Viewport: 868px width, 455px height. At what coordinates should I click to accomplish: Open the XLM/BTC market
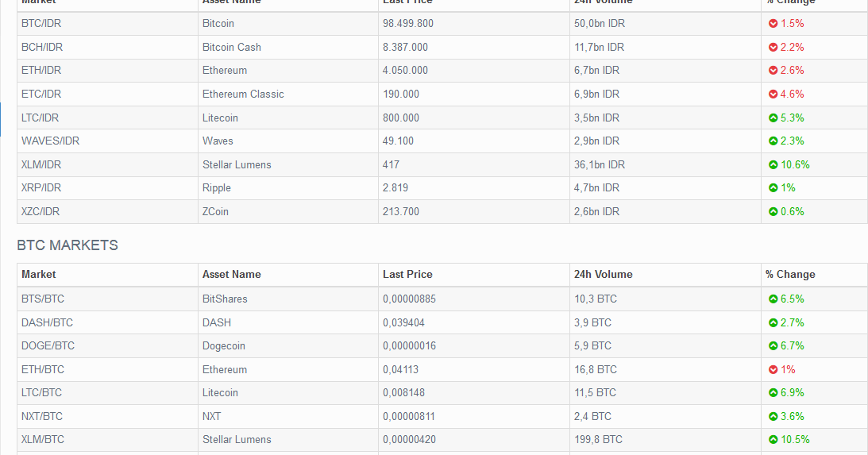coord(43,439)
